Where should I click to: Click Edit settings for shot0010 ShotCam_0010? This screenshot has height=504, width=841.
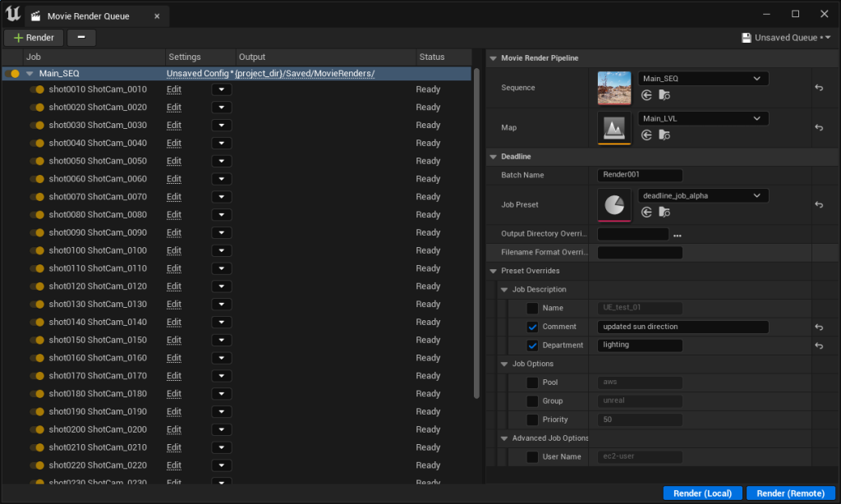click(173, 89)
